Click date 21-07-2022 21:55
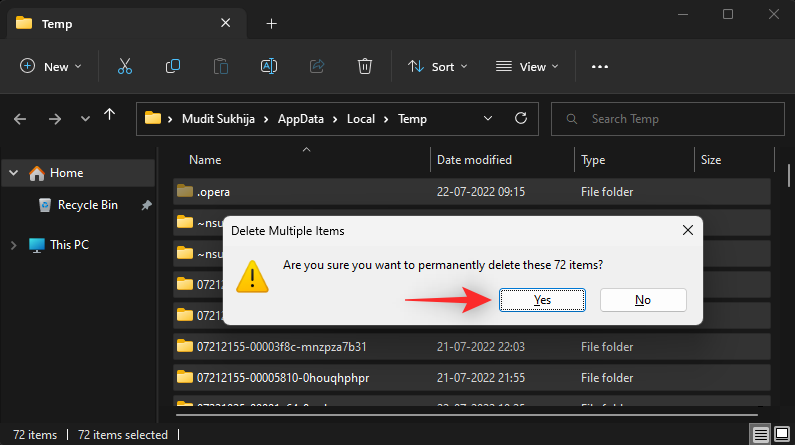Screen dimensions: 795x445 tap(481, 378)
